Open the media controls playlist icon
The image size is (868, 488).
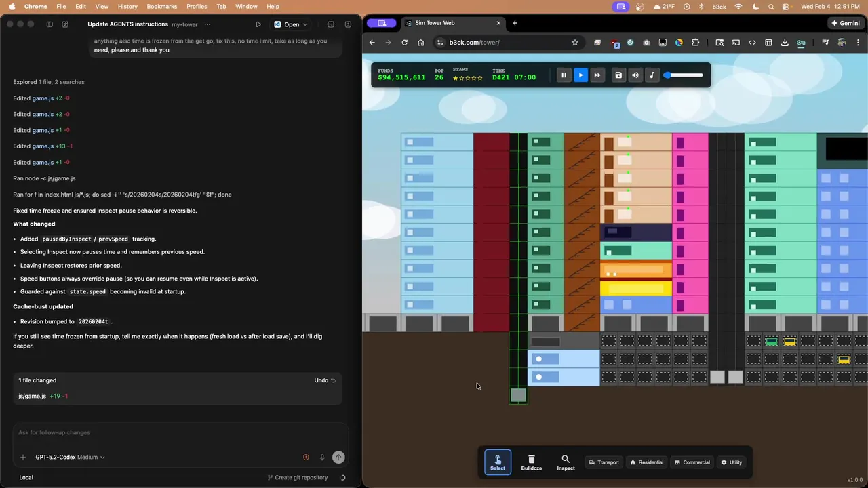pyautogui.click(x=825, y=42)
